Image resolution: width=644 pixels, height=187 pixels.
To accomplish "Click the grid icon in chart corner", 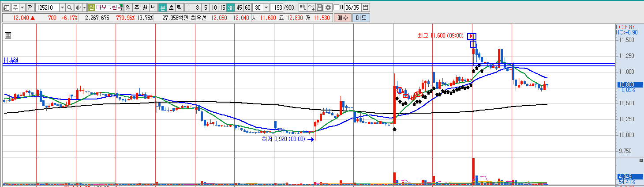I will pos(7,36).
